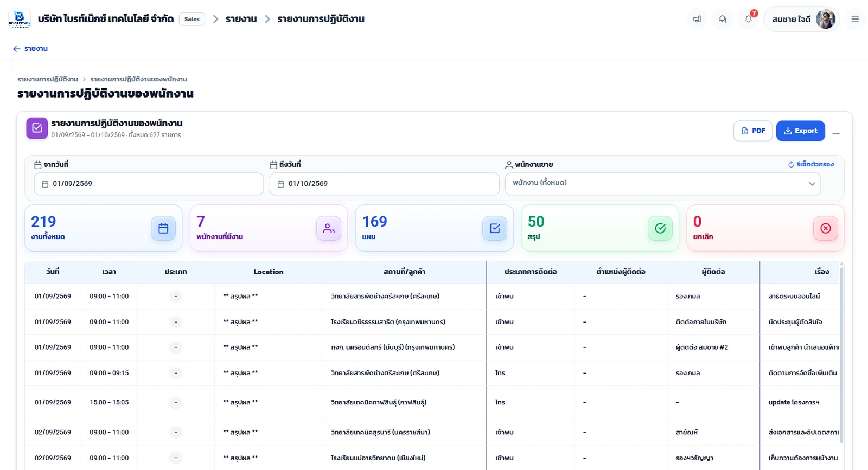Viewport: 868px width, 470px height.
Task: Select the 219 งานทั้งหมด summary card
Action: [103, 228]
